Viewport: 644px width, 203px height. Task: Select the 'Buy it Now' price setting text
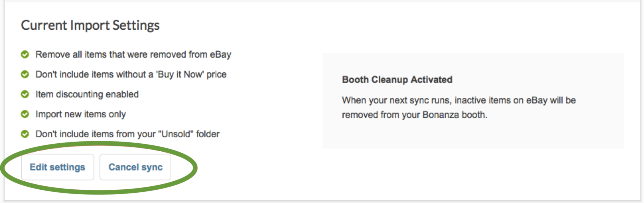point(131,74)
